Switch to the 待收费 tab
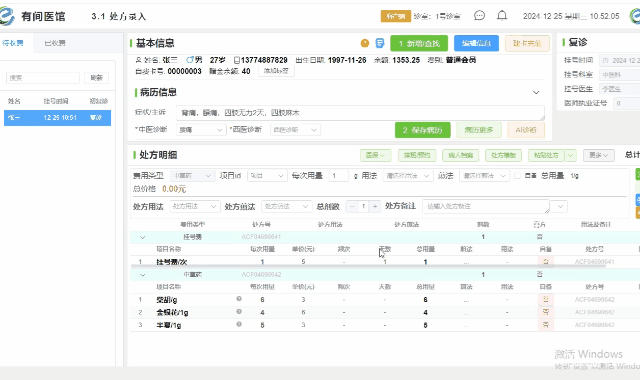640x380 pixels. [13, 43]
